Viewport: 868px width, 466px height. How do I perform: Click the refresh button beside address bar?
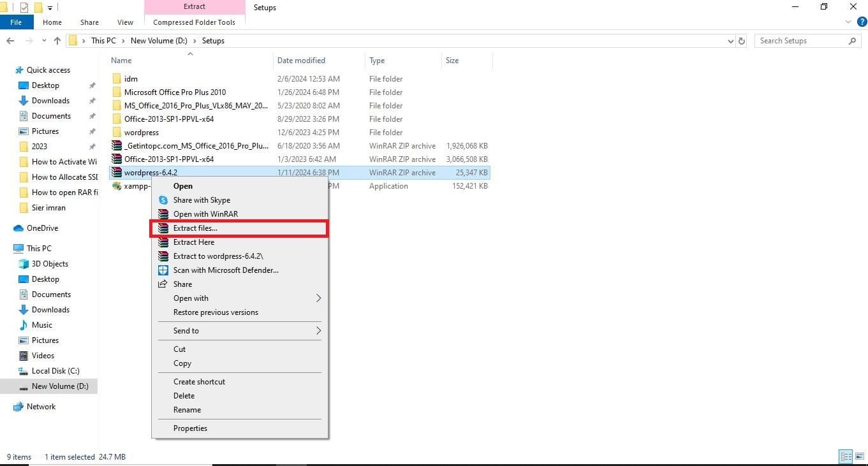(742, 41)
